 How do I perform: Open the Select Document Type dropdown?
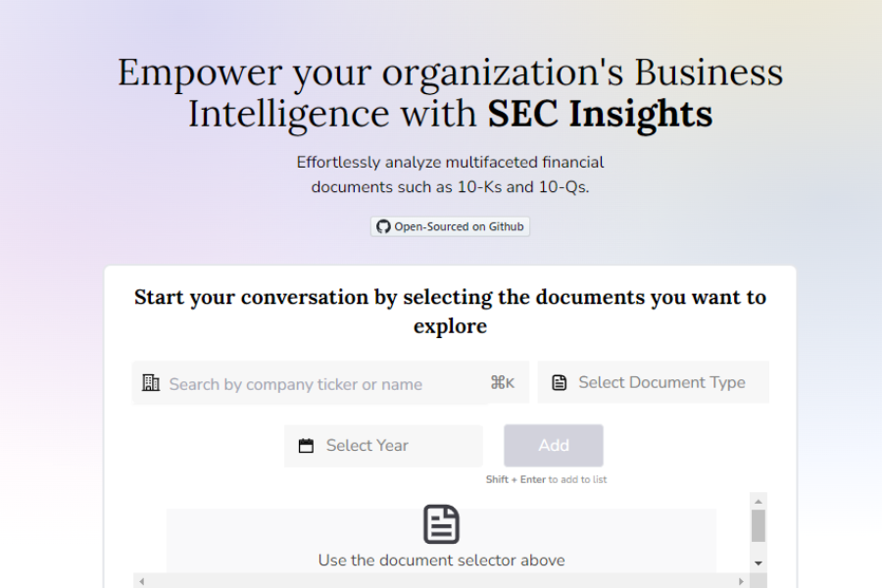654,381
